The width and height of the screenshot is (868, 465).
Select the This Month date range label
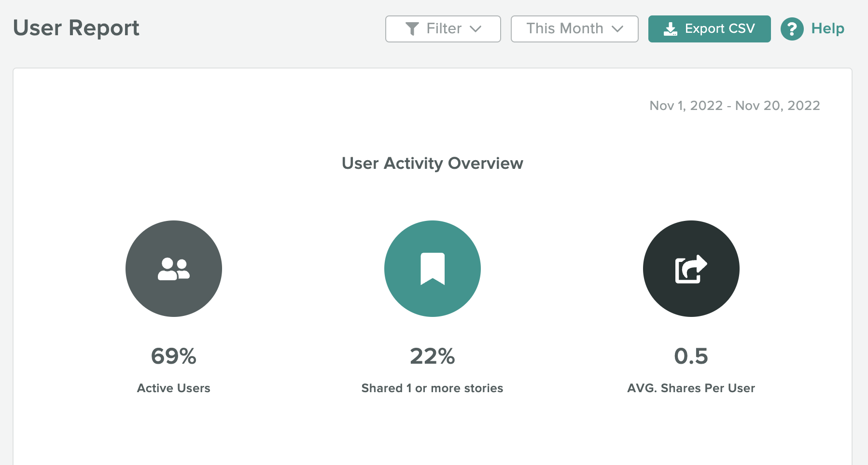[x=564, y=28]
